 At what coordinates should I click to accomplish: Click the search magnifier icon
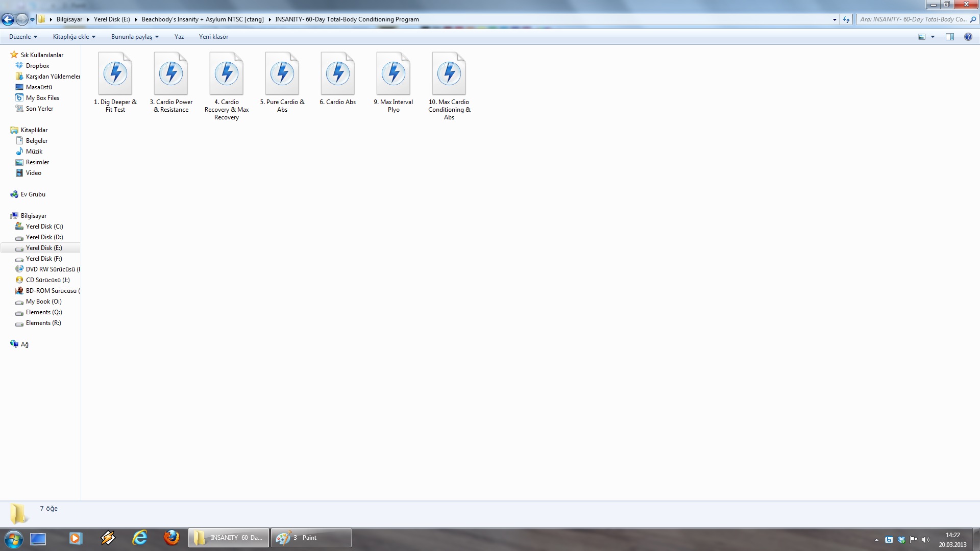(x=973, y=19)
